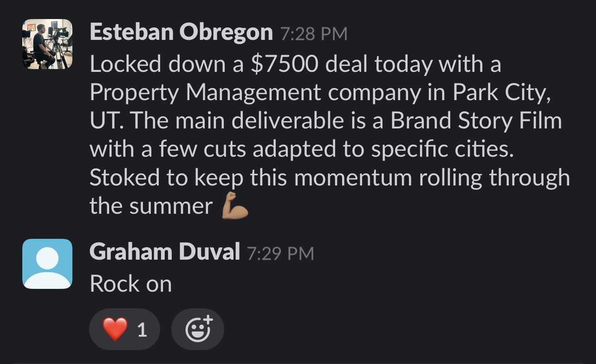596x364 pixels.
Task: Open Graham Duval's default avatar icon
Action: point(47,264)
